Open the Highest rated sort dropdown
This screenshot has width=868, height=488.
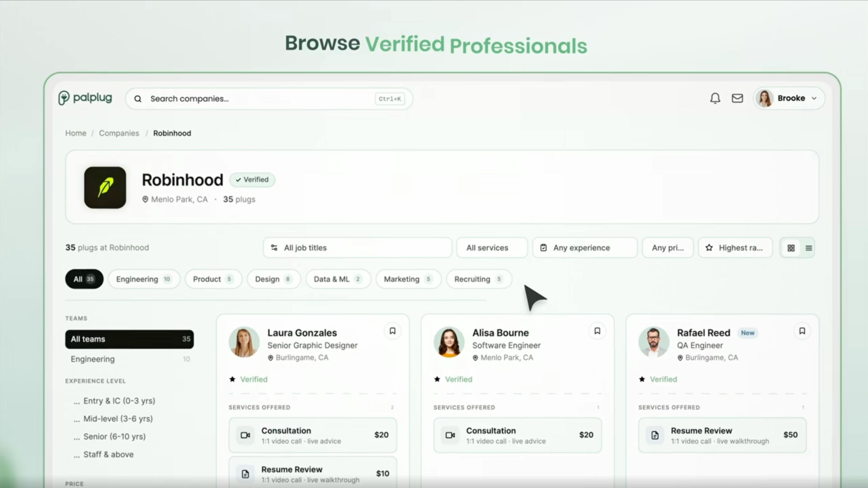pos(736,248)
